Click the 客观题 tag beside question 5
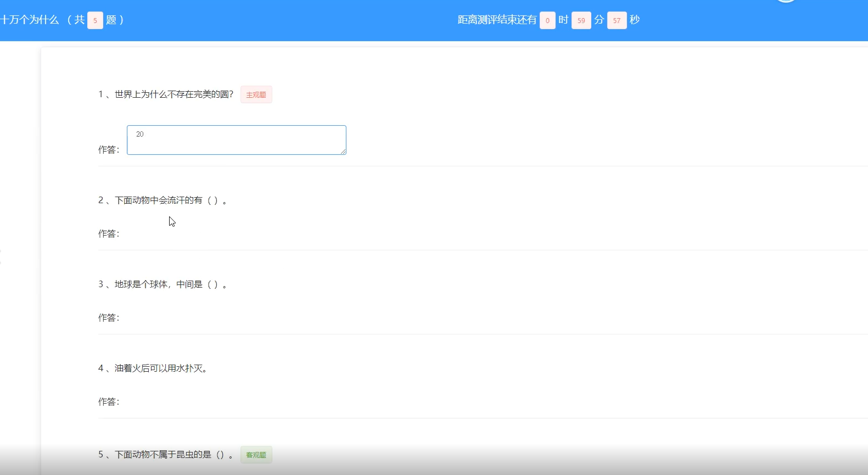868x475 pixels. (x=256, y=455)
